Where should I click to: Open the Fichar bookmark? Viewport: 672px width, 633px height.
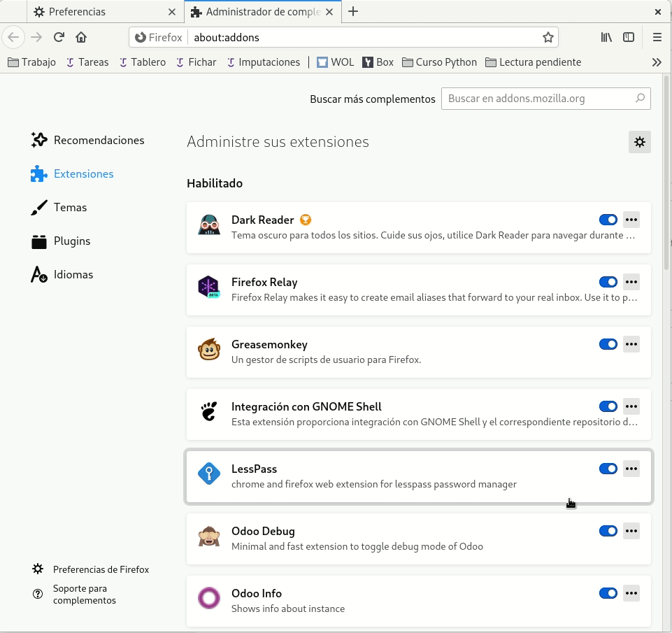196,62
